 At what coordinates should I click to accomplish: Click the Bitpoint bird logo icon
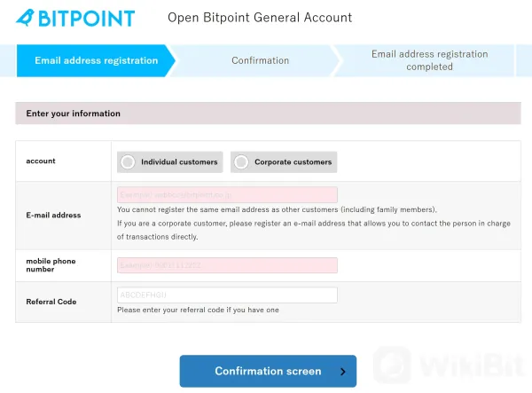[x=26, y=18]
